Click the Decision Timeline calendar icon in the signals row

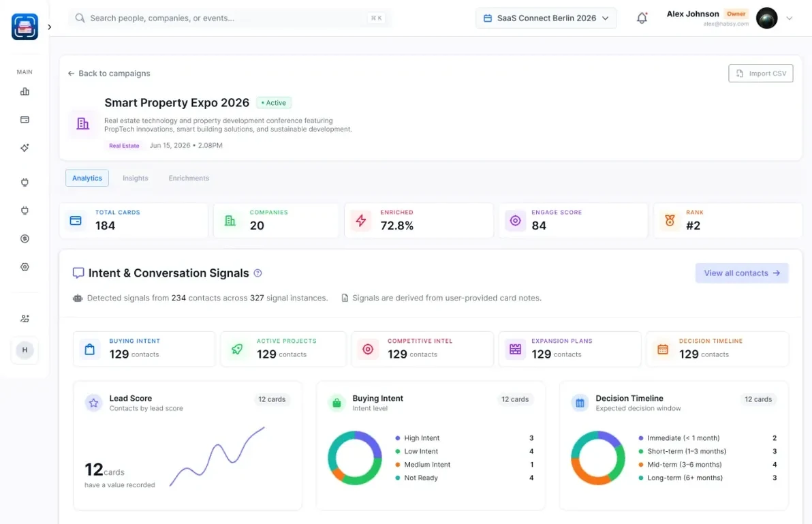[x=663, y=350]
